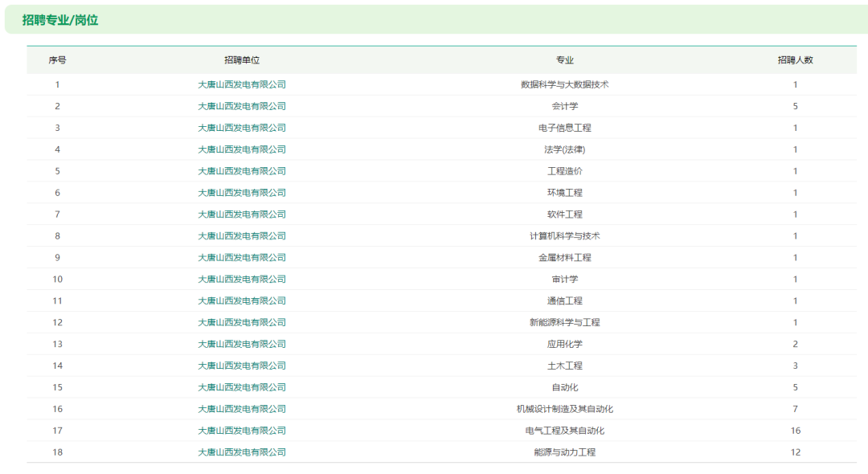Select the 应用化学 major cell
Screen dimensions: 868x474
[565, 344]
